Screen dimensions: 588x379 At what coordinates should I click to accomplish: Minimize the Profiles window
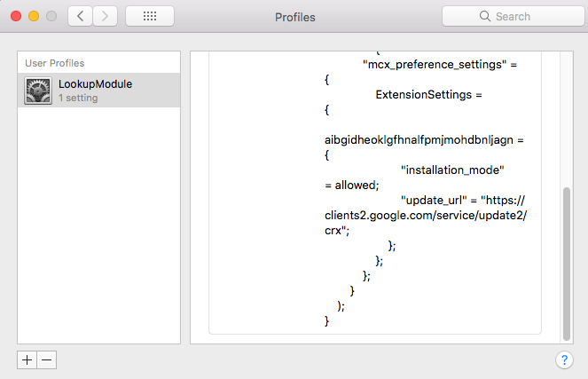(x=35, y=16)
